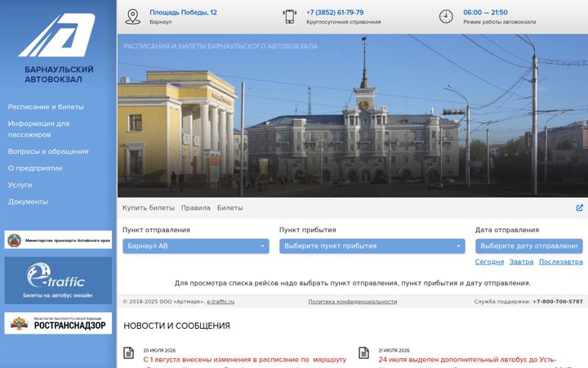Switch to Билеты tab

tap(229, 208)
